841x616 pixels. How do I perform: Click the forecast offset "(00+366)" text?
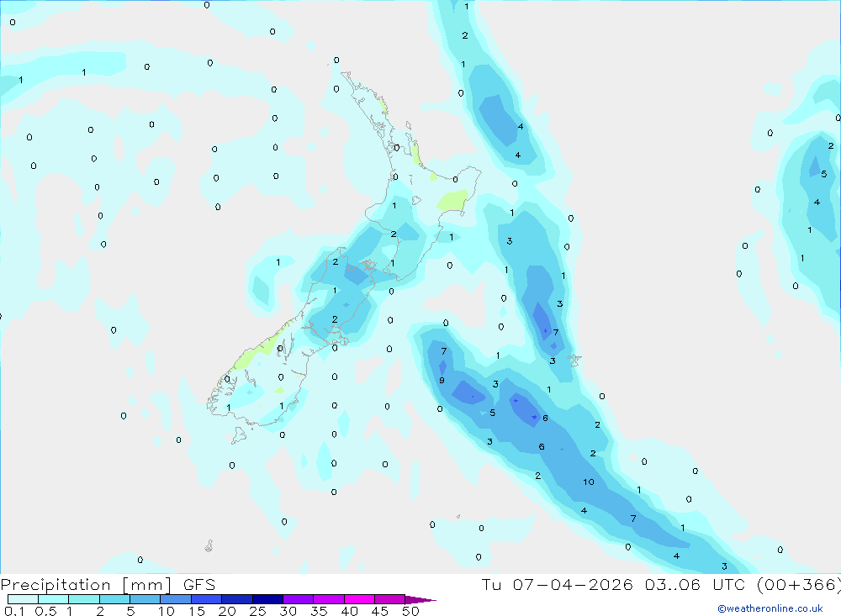click(x=799, y=584)
